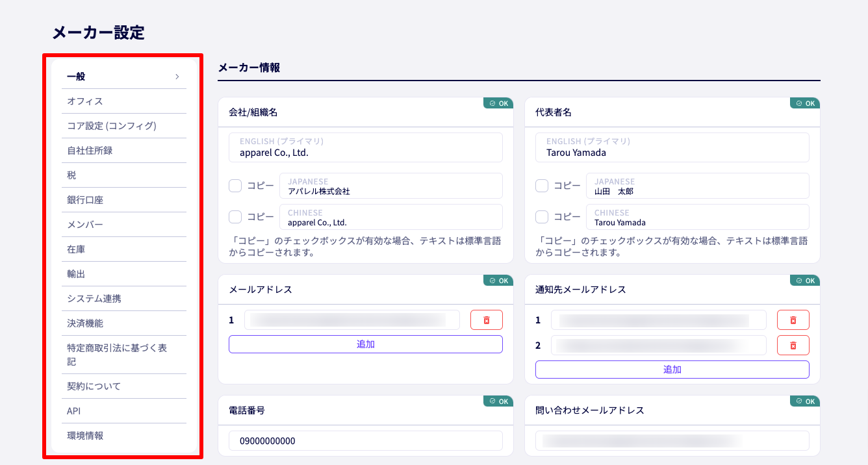Open システム連携 settings section
This screenshot has height=465, width=868.
pos(124,299)
